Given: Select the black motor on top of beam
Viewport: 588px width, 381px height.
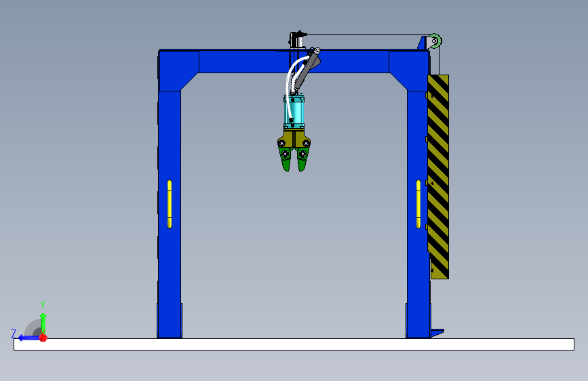Looking at the screenshot, I should click(x=296, y=40).
